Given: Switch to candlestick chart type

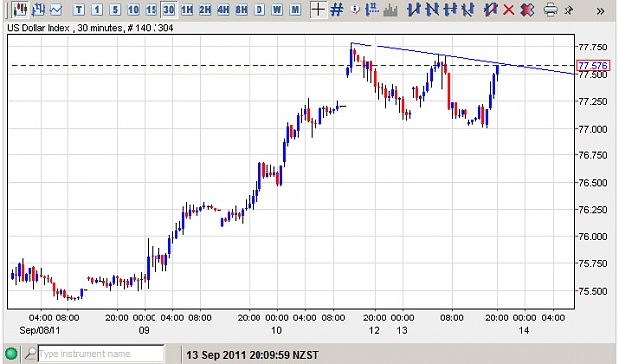Looking at the screenshot, I should 20,9.
